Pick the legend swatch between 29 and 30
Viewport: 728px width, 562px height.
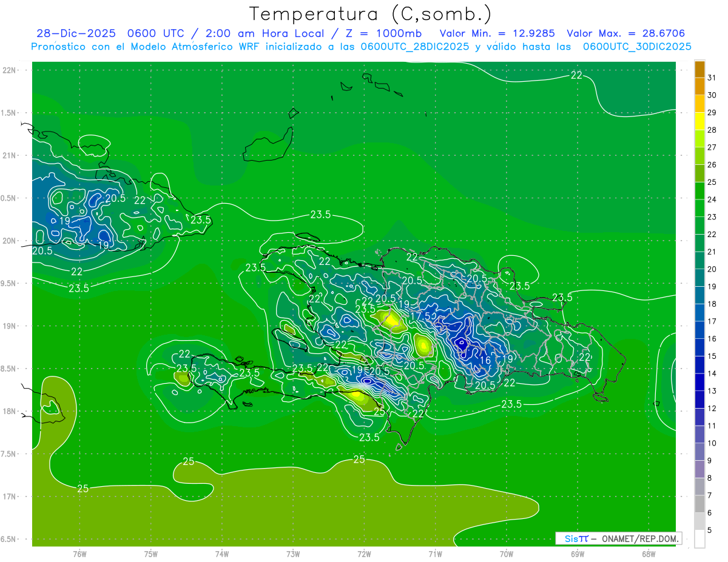[699, 104]
